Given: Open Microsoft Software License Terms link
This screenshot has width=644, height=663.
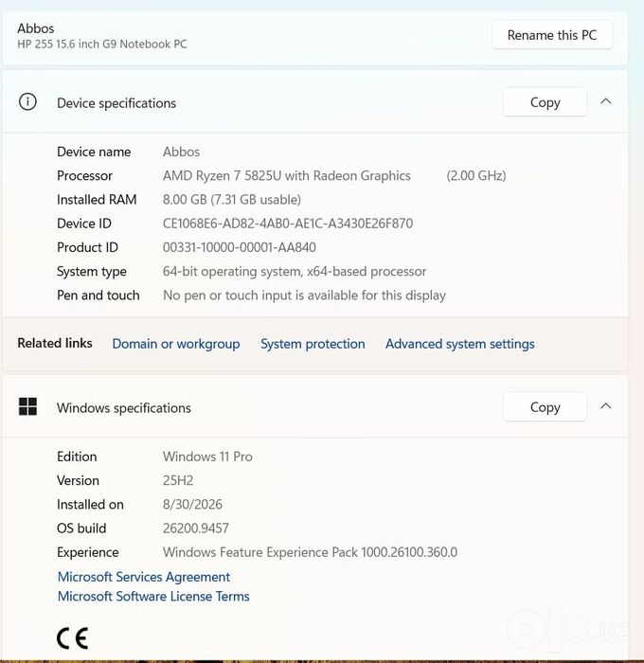Looking at the screenshot, I should pos(153,596).
